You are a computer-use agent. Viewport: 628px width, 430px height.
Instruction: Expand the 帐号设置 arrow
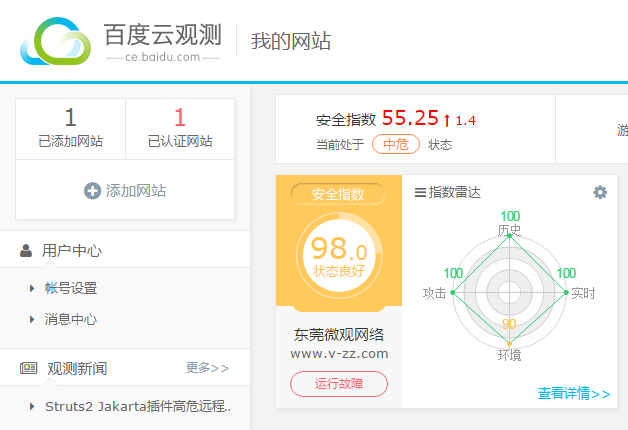pos(32,288)
